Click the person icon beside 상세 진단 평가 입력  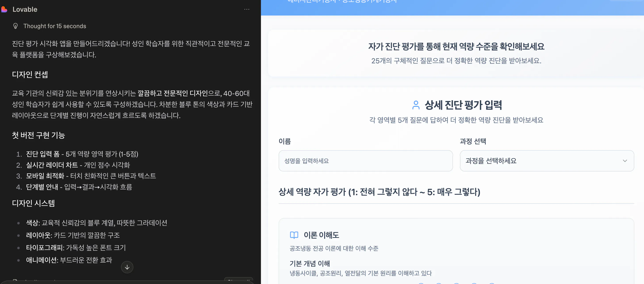(x=416, y=105)
